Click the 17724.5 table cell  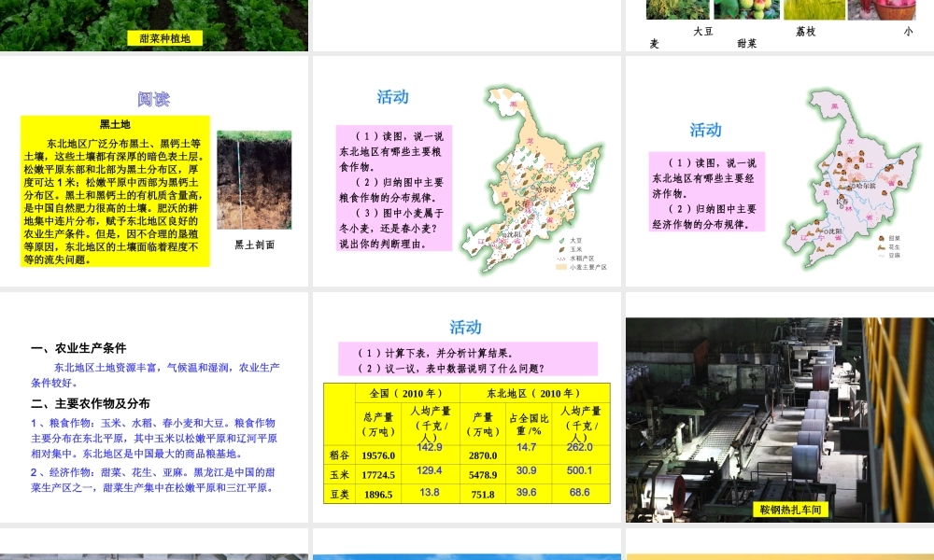(378, 475)
